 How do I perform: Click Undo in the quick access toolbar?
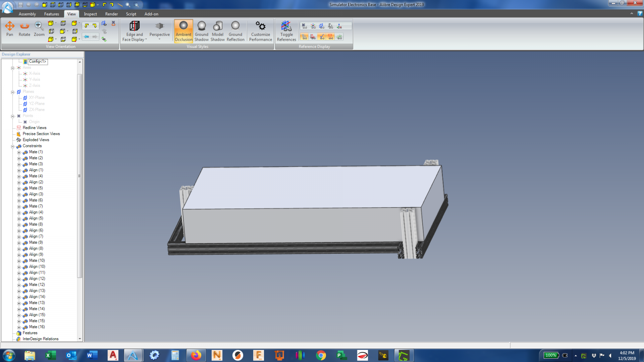click(29, 5)
